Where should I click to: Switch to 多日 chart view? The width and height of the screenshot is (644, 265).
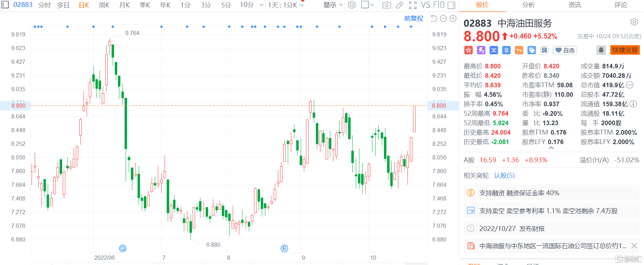coord(64,5)
